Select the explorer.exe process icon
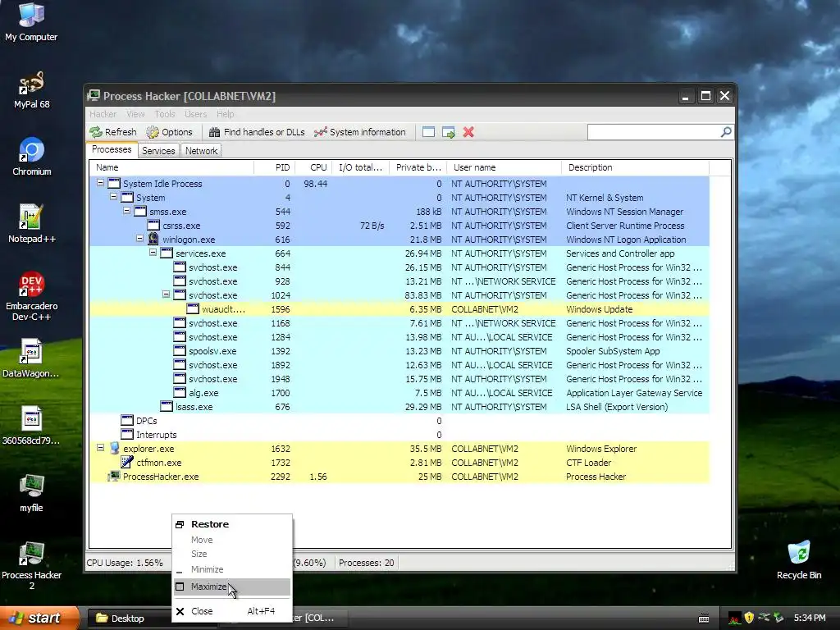 114,448
